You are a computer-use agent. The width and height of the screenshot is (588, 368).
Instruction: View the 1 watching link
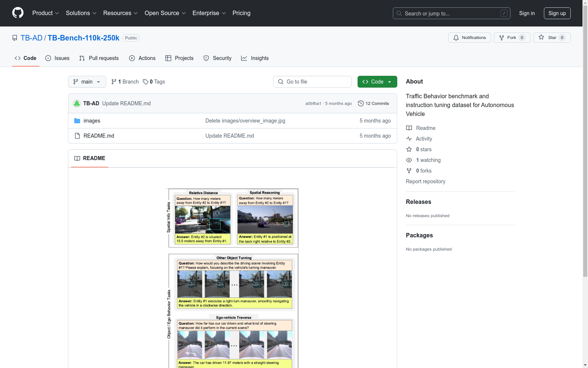(423, 160)
